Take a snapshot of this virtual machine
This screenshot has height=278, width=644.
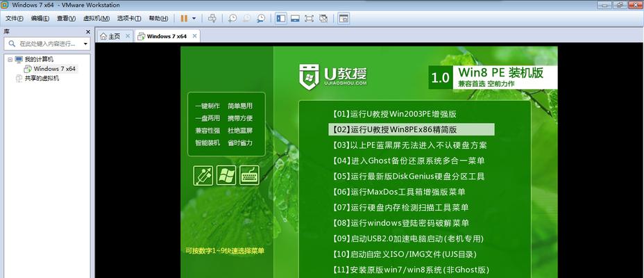pyautogui.click(x=232, y=19)
